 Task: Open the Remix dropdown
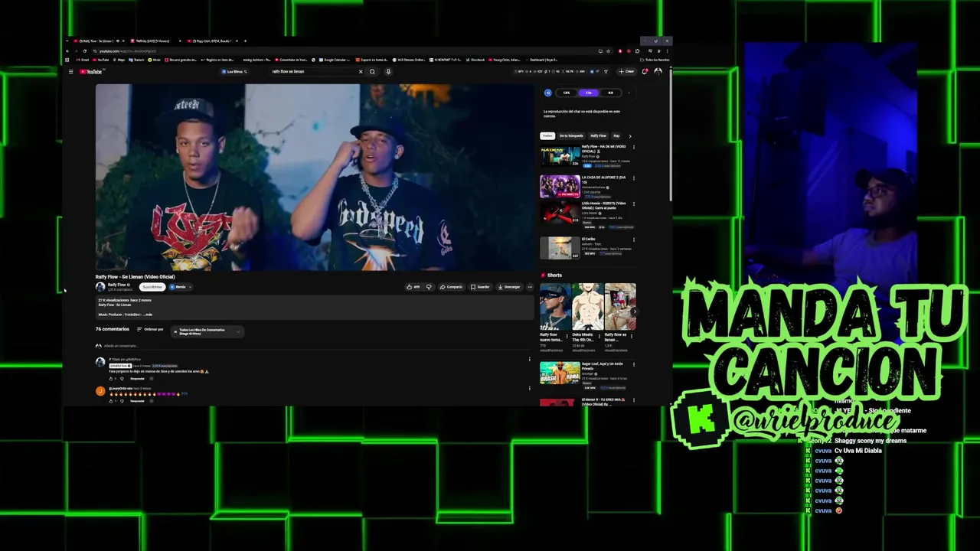pyautogui.click(x=180, y=287)
